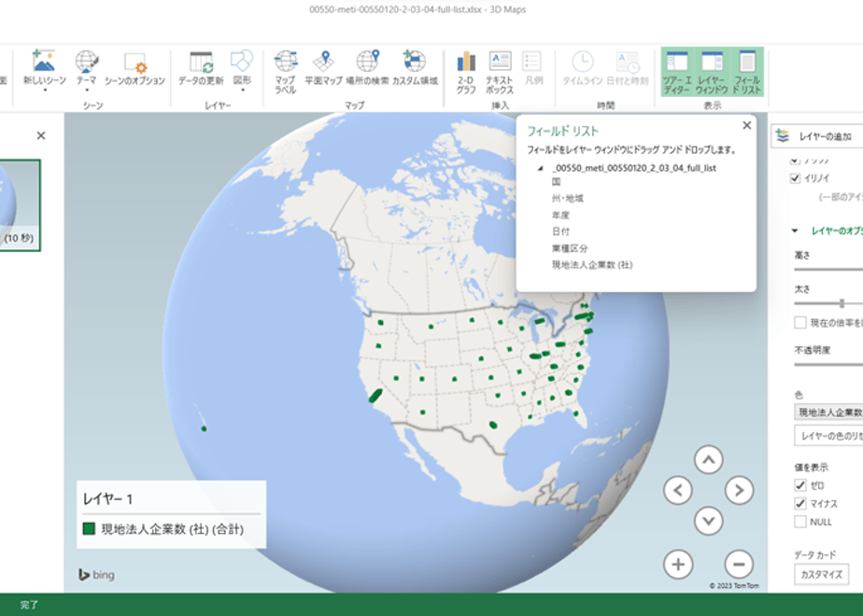Click the 完了 status bar text

[29, 605]
